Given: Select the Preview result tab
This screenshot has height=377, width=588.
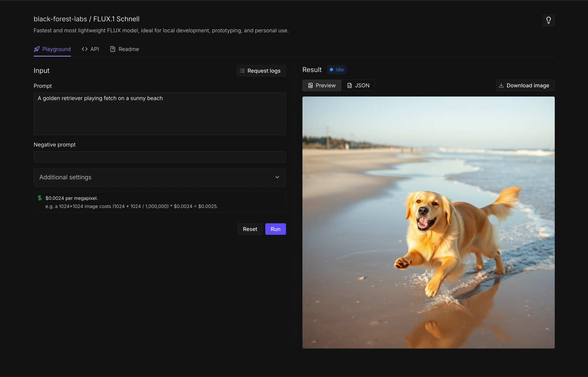Looking at the screenshot, I should point(322,86).
